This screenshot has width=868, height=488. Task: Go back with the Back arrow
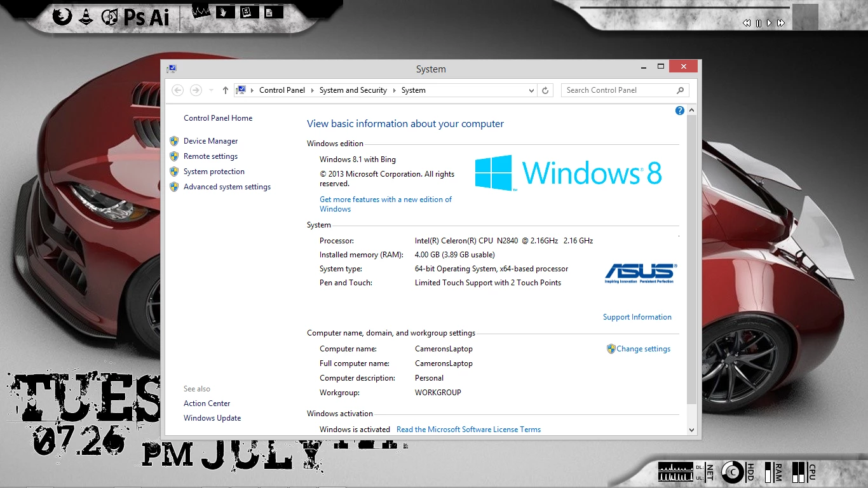179,90
